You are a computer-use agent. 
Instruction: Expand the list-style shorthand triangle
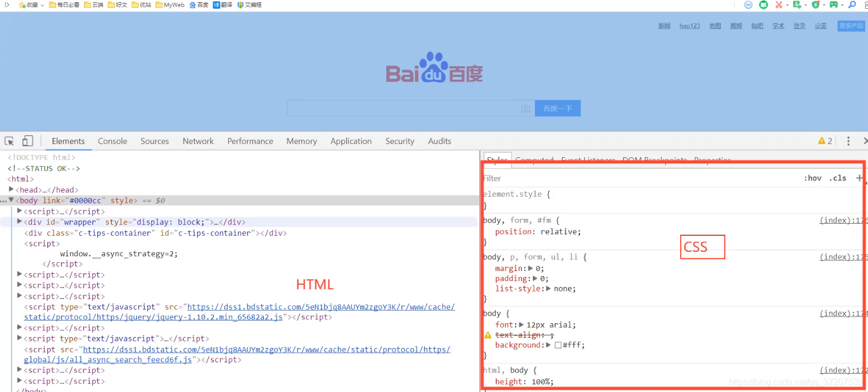click(x=549, y=288)
